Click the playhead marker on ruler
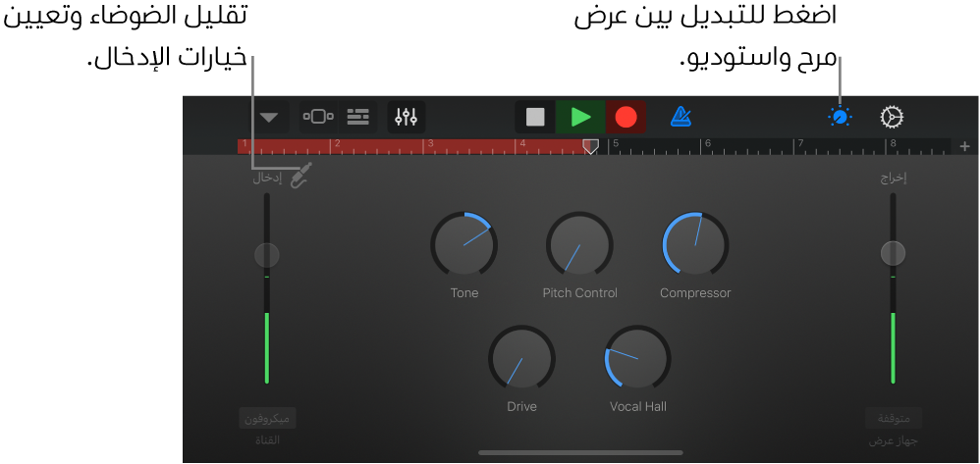This screenshot has height=464, width=980. click(590, 147)
